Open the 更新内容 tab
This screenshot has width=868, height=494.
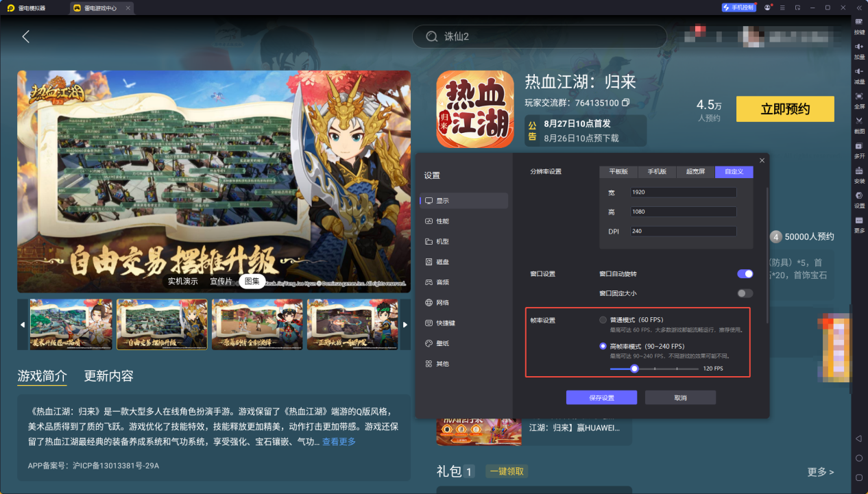click(x=108, y=375)
